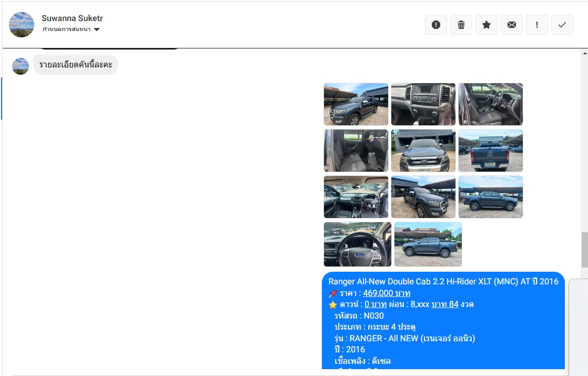The width and height of the screenshot is (588, 376).
Task: Select the text line "ปี : 2016"
Action: 350,349
